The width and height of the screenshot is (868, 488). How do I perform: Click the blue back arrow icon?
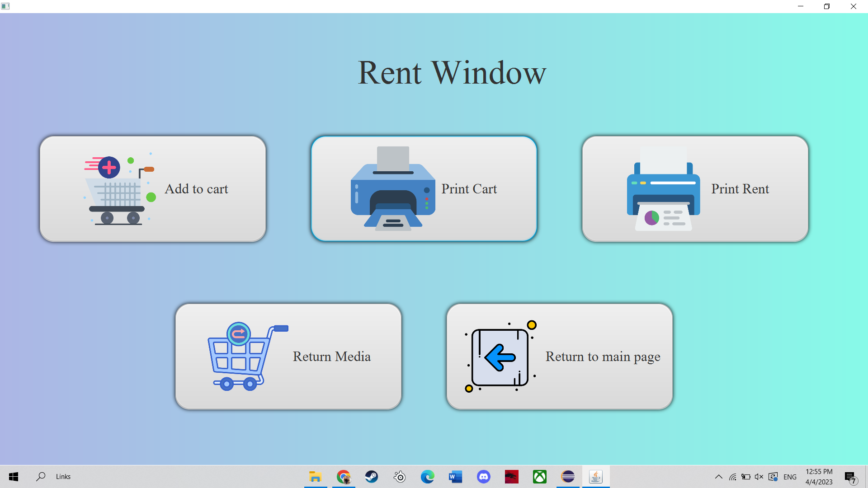click(x=500, y=357)
